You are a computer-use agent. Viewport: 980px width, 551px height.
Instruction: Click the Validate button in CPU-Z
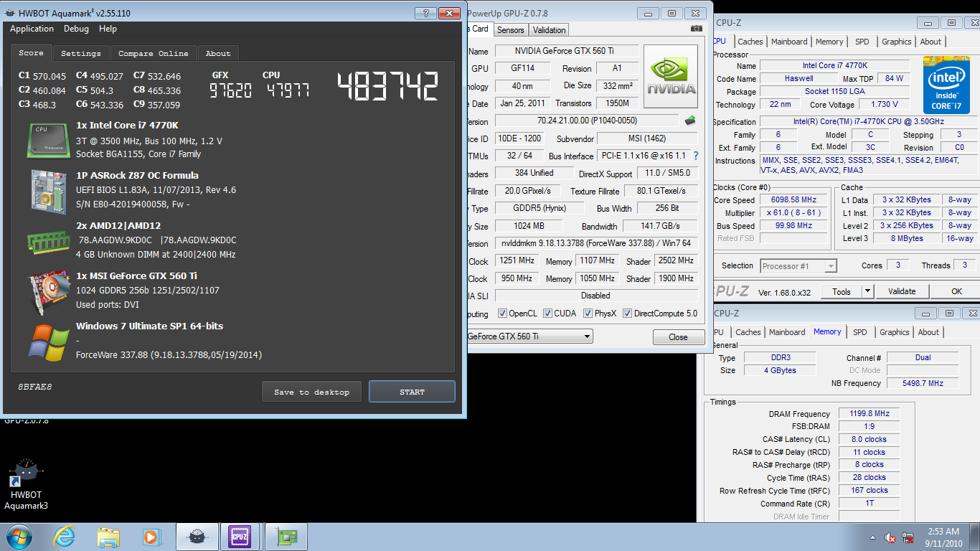tap(902, 291)
